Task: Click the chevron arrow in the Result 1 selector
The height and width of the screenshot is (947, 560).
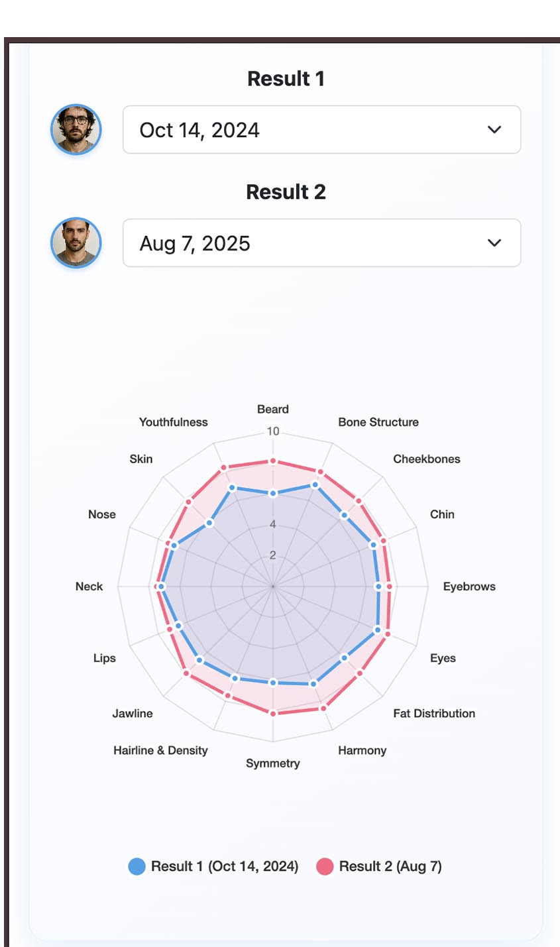Action: 494,130
